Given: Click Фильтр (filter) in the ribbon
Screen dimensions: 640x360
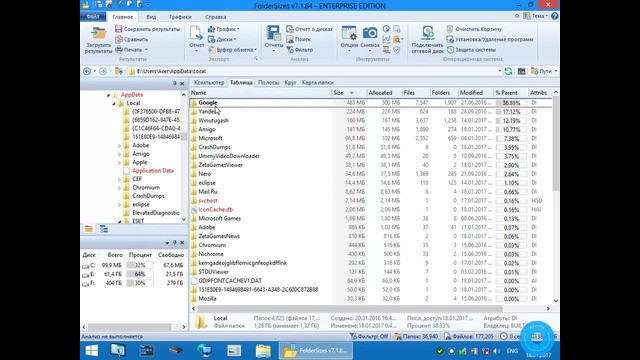Looking at the screenshot, I should (300, 49).
